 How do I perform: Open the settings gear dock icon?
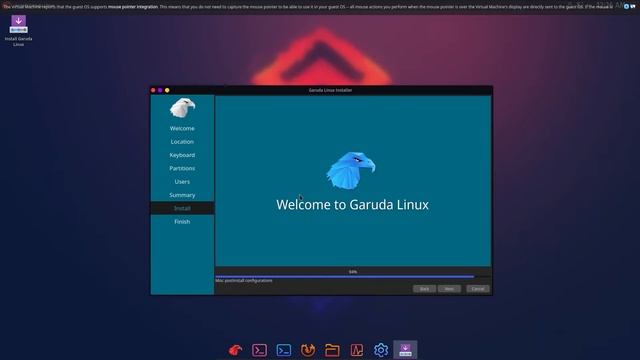(381, 350)
